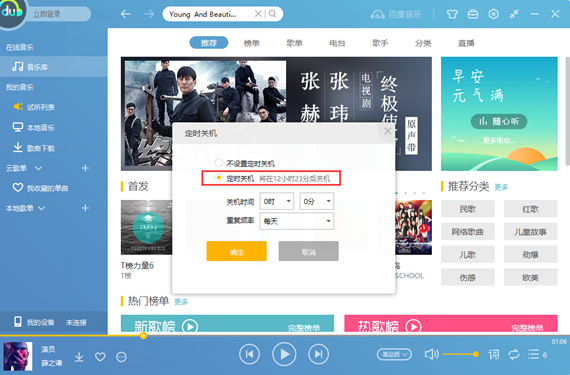Open the shutdown hour dropdown
Screen dimensions: 570x375
(x=277, y=201)
